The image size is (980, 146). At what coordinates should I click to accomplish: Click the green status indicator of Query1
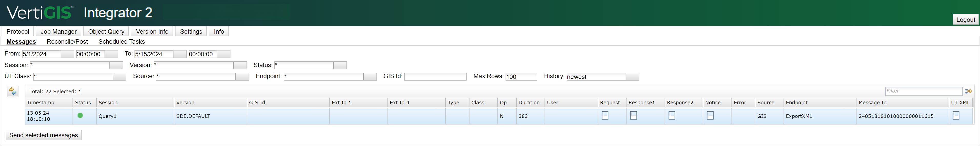(80, 115)
